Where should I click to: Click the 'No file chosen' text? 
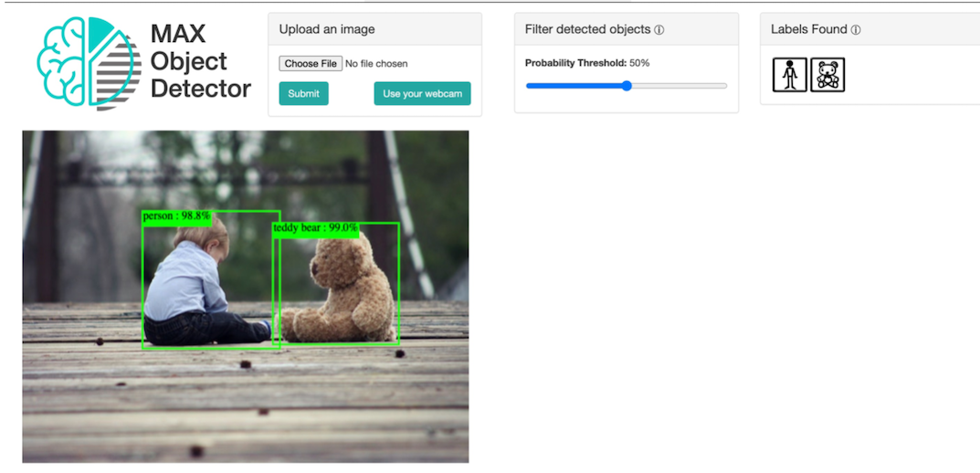376,64
